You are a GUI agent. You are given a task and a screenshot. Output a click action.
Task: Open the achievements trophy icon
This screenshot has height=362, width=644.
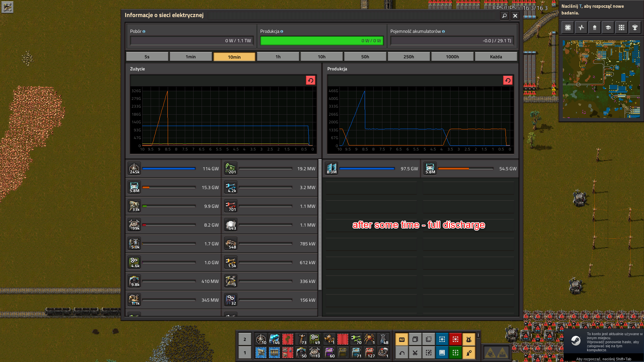(635, 27)
